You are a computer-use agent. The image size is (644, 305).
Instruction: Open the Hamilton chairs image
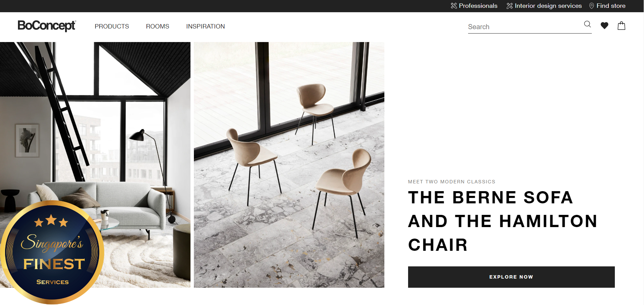pyautogui.click(x=289, y=165)
